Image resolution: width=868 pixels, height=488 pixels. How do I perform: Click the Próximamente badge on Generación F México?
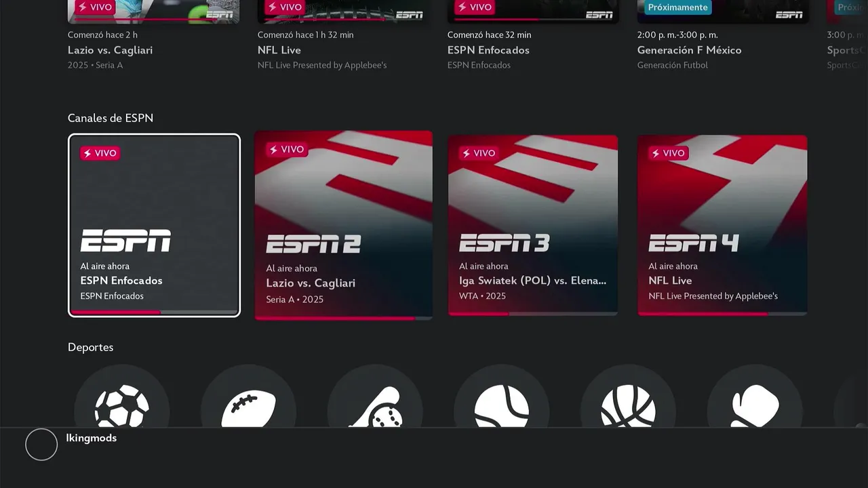677,7
